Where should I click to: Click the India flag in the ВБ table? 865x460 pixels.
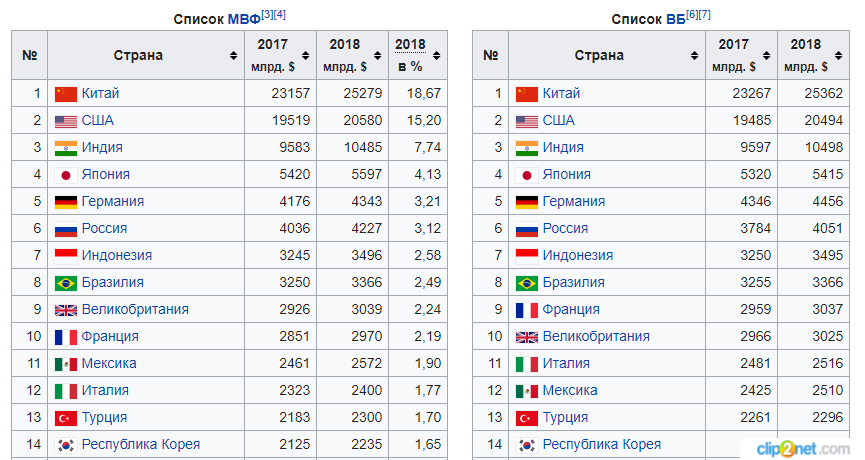click(526, 148)
